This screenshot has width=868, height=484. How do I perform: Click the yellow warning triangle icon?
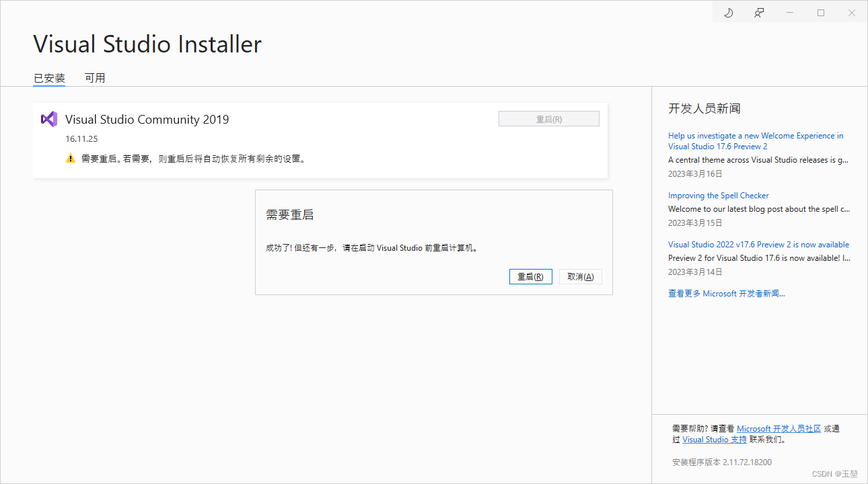click(71, 159)
